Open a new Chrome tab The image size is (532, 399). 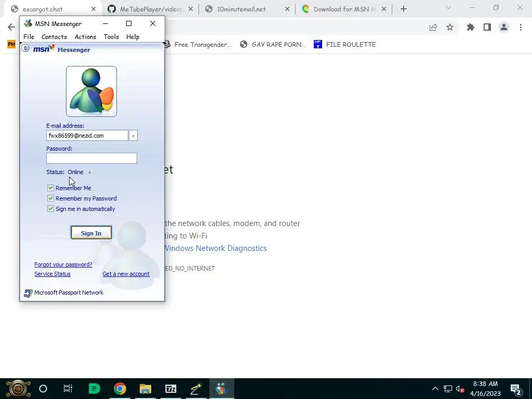tap(403, 9)
